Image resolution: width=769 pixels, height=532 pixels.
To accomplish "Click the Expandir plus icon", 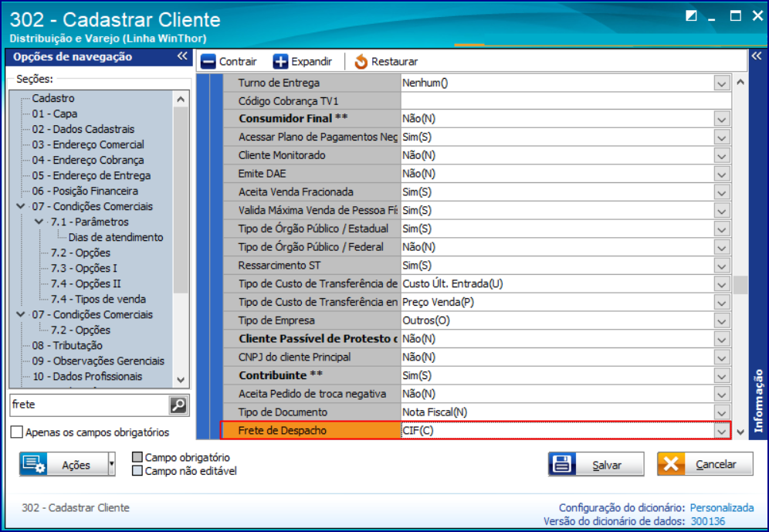I will (x=281, y=62).
